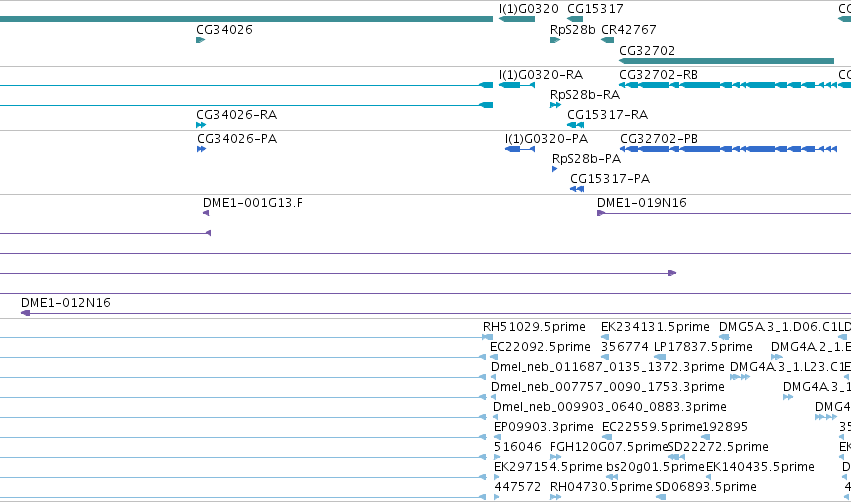Click the l(1)G0320-RA transcript label
The height and width of the screenshot is (502, 851).
coord(541,75)
